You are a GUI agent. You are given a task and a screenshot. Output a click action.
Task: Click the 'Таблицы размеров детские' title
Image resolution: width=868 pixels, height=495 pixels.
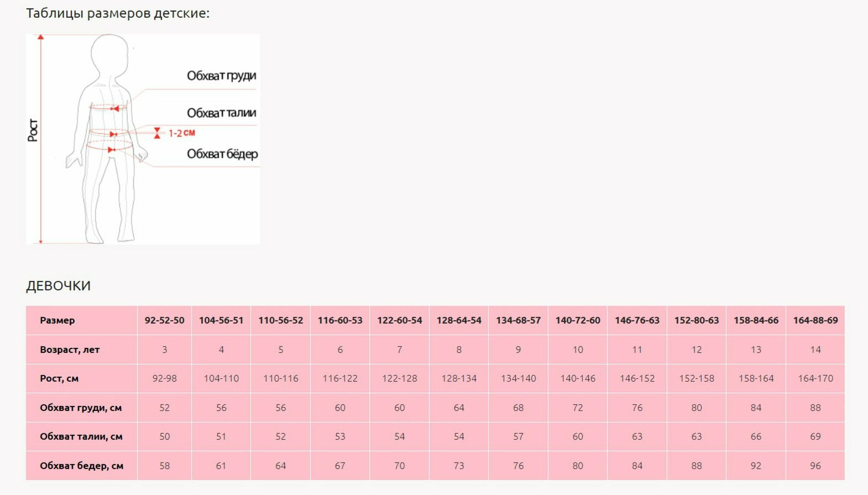pos(118,13)
